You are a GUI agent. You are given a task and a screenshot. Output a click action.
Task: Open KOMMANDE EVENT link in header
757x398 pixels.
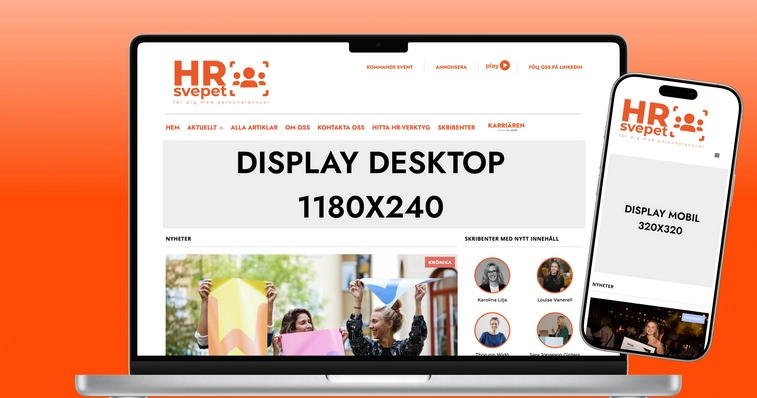(390, 67)
